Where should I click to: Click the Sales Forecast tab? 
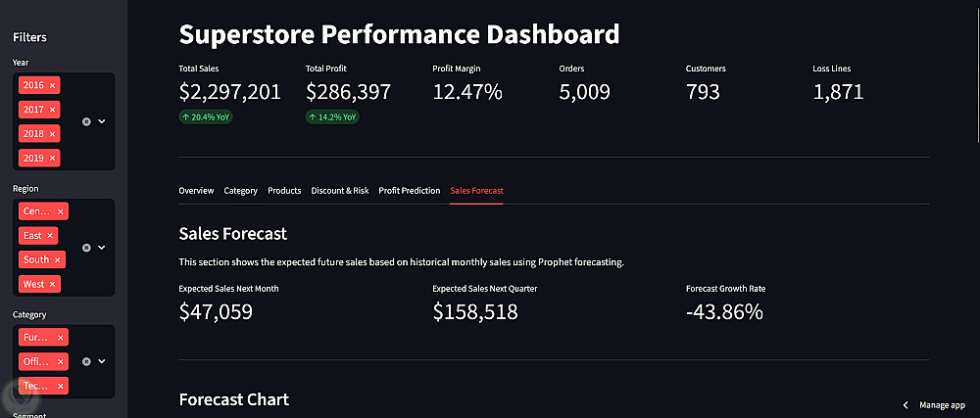click(476, 191)
